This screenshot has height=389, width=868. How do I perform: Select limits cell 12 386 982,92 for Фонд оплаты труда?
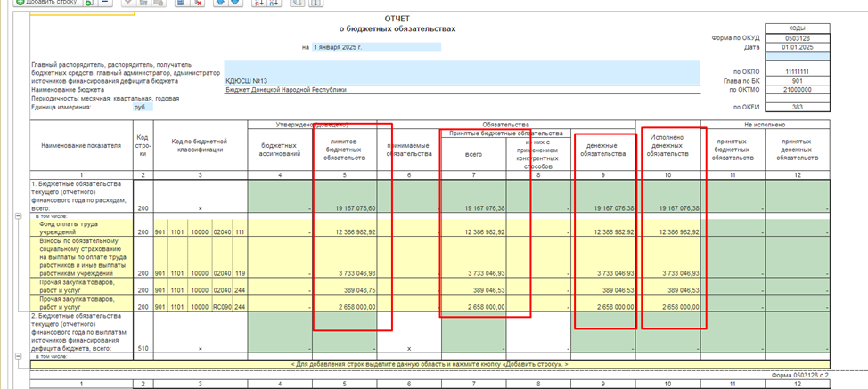tap(344, 228)
